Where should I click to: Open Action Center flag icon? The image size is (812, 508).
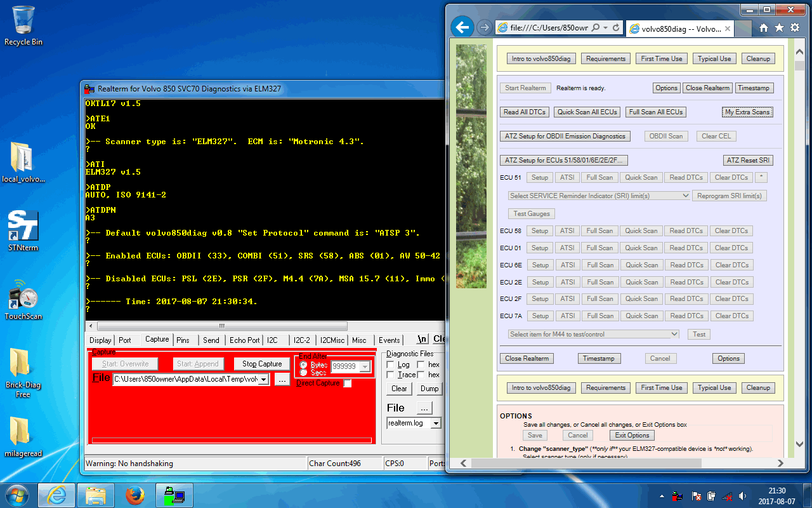click(696, 495)
